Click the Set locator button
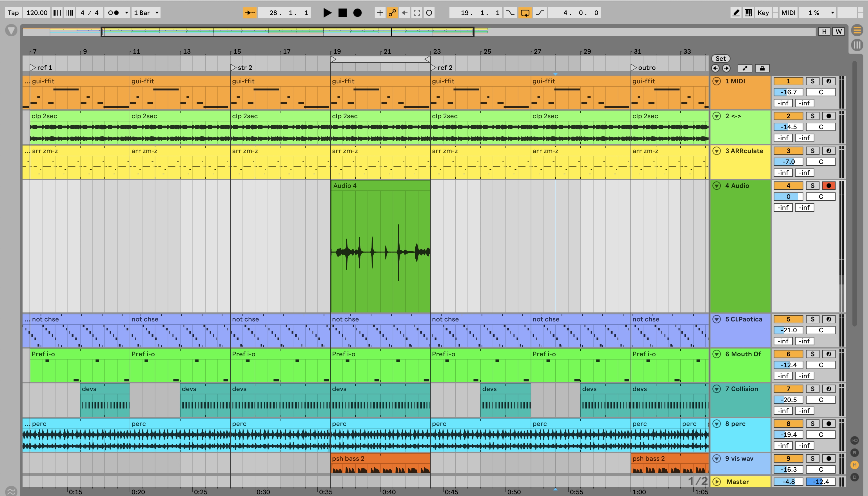This screenshot has width=868, height=496. [721, 59]
